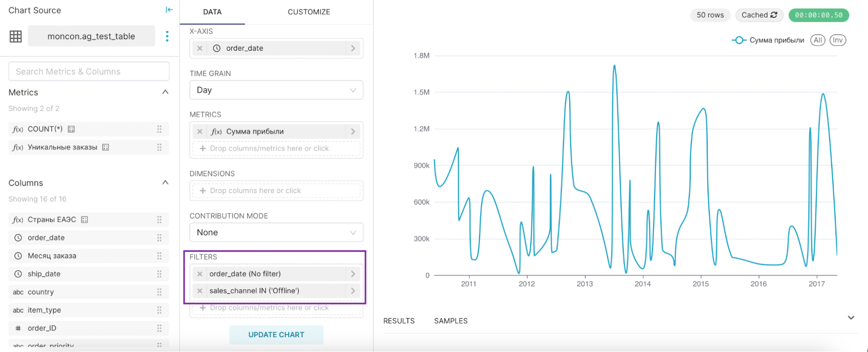Click the moncon.ag_test_table dataset name
Viewport: 868px width, 352px height.
pos(91,36)
